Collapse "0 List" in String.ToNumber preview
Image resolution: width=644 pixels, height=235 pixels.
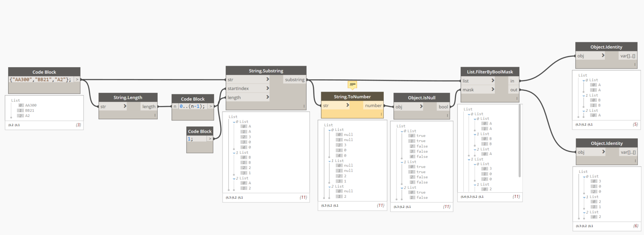click(x=330, y=130)
